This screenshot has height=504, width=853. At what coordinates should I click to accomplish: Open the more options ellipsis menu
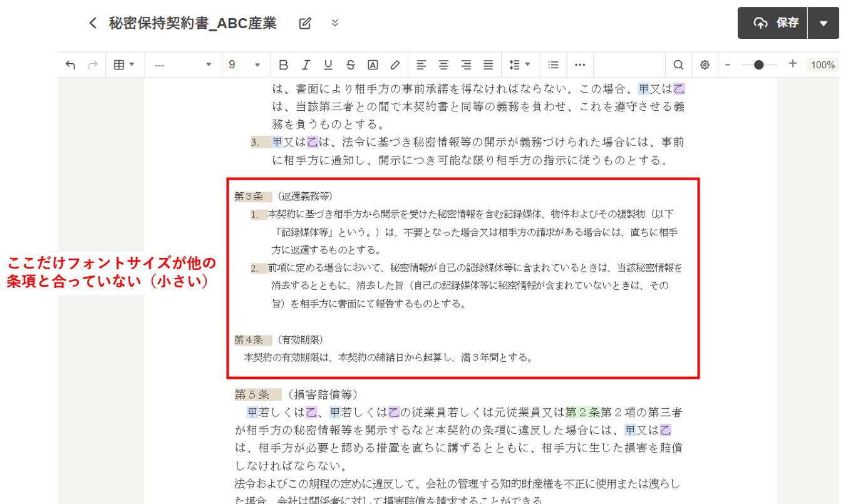580,64
